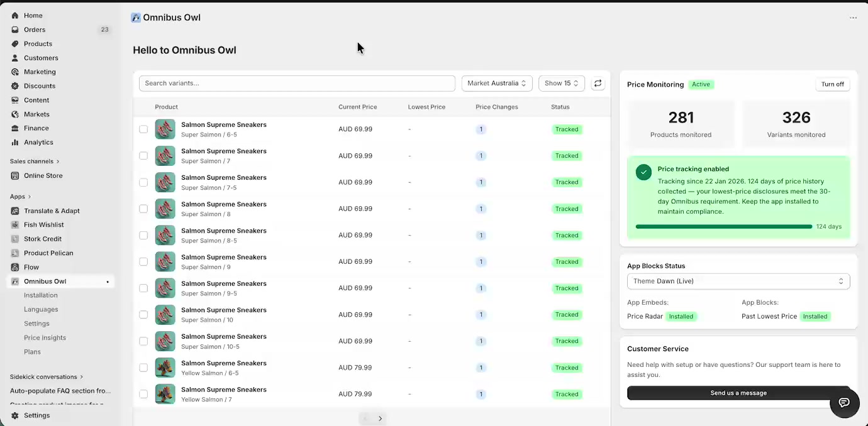Screen dimensions: 868x426
Task: Click the refresh icon beside Show 15
Action: 598,83
